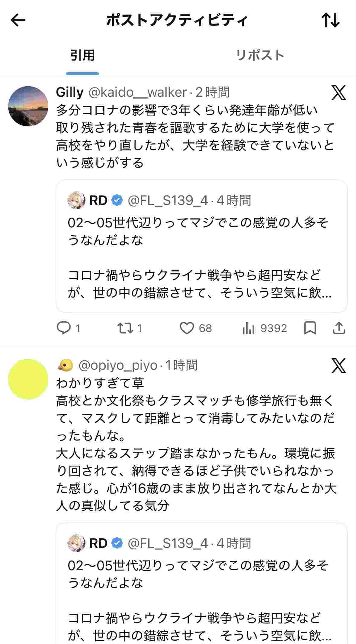Bookmark Gilly's post
This screenshot has width=356, height=644.
click(310, 328)
